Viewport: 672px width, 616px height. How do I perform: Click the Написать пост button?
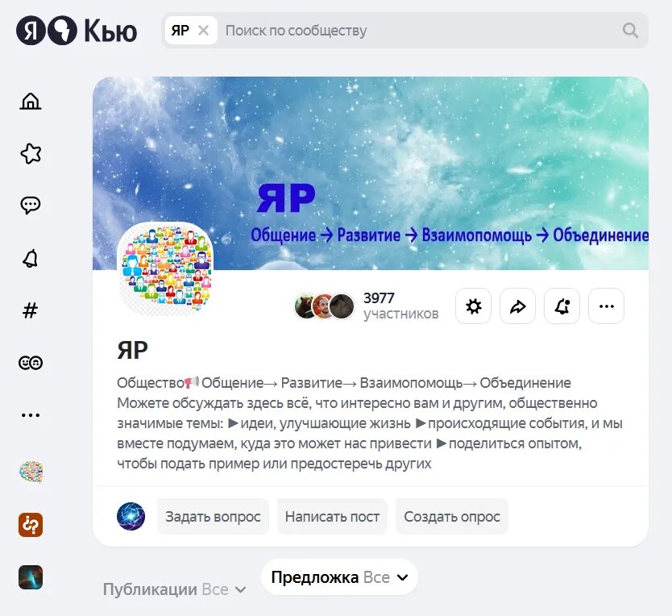(x=332, y=517)
